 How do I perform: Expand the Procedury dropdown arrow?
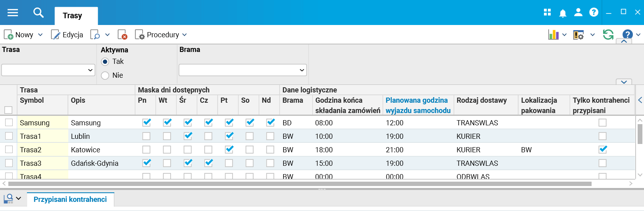click(184, 35)
